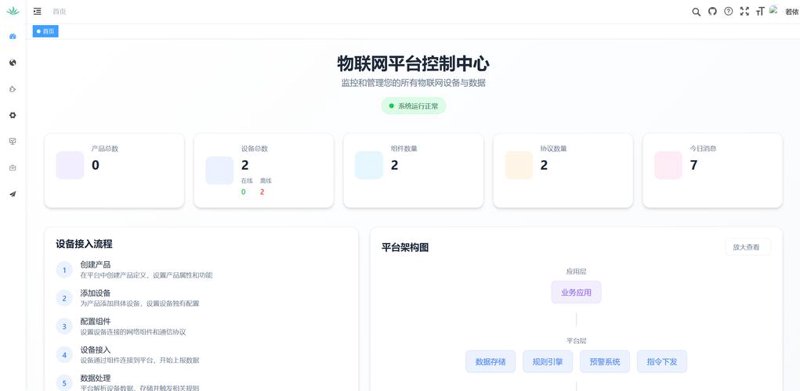Viewport: 800px width, 391px height.
Task: Click the 数据处理 step title
Action: (x=95, y=378)
